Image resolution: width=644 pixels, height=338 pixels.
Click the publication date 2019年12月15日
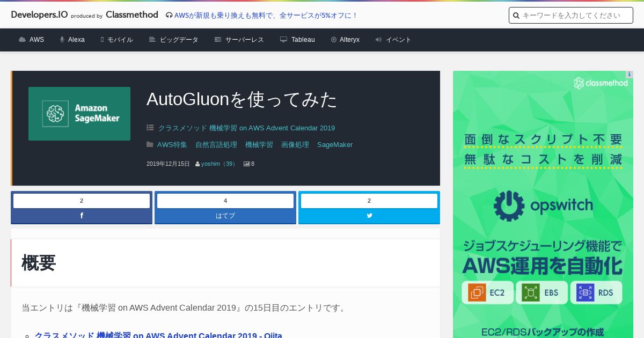(x=168, y=164)
